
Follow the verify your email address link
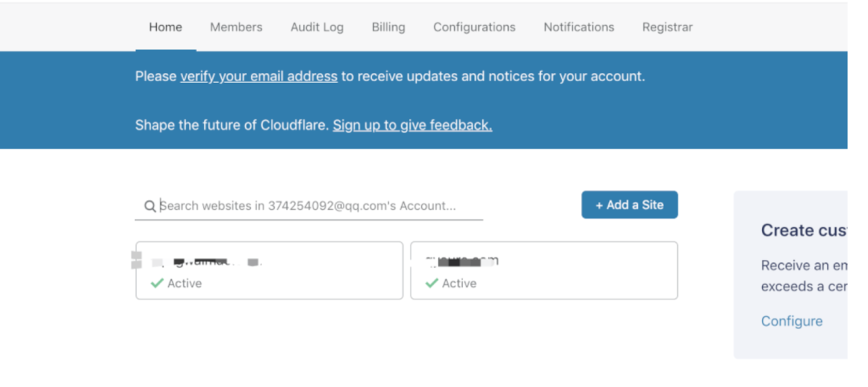pyautogui.click(x=259, y=76)
